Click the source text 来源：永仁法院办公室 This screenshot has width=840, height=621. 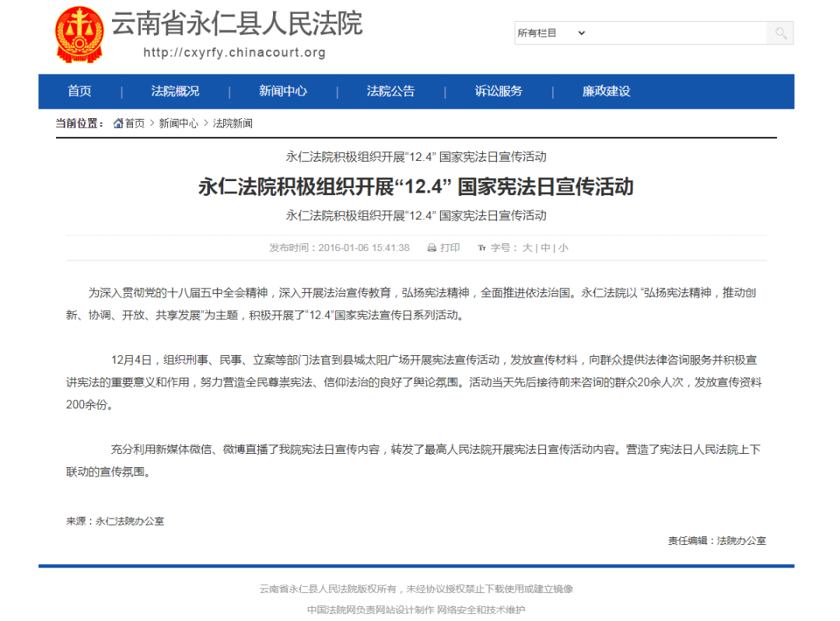click(x=115, y=522)
